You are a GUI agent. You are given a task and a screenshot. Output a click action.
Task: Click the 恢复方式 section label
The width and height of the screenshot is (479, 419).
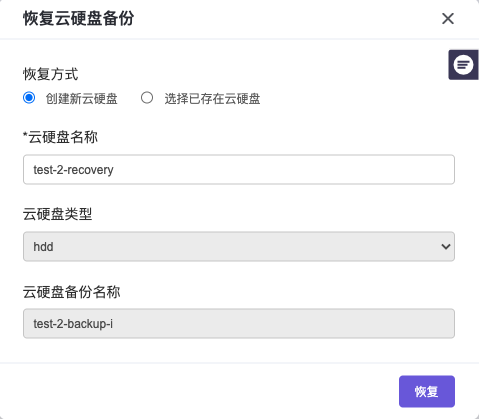(50, 74)
